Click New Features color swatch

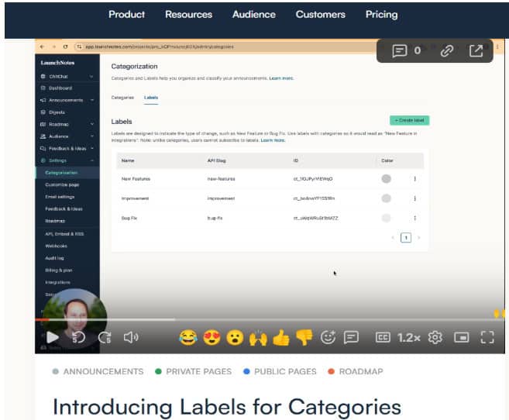pos(386,179)
